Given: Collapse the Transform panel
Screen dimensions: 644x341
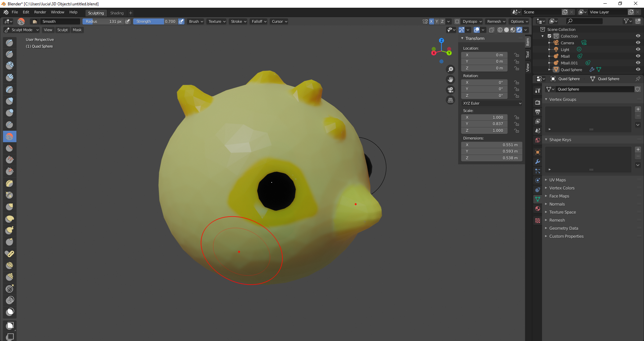Looking at the screenshot, I should [475, 39].
